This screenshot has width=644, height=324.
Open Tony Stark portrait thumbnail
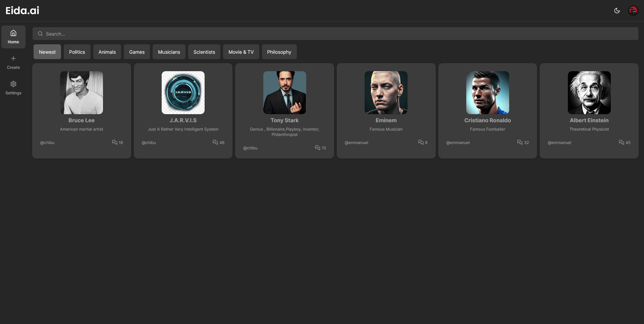tap(285, 93)
